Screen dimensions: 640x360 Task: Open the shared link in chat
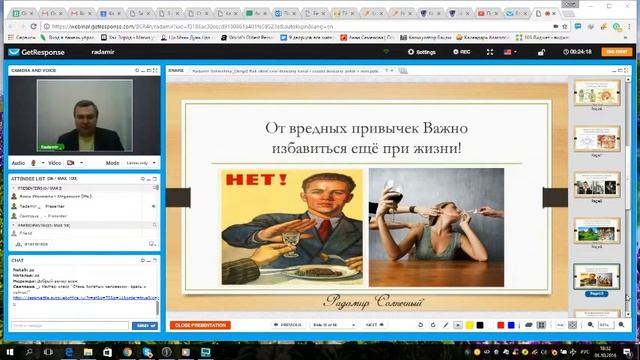click(x=86, y=298)
